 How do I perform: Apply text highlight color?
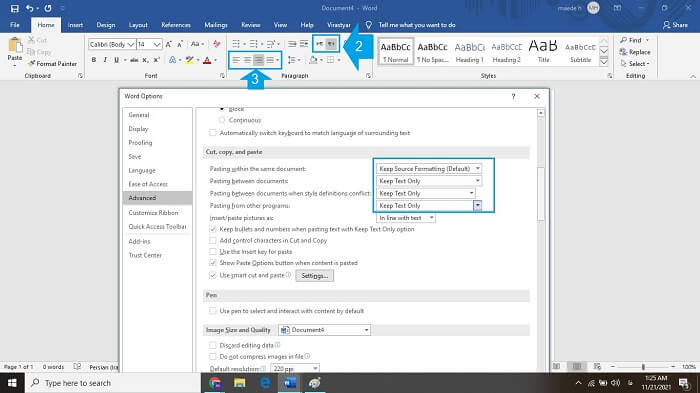(x=190, y=60)
